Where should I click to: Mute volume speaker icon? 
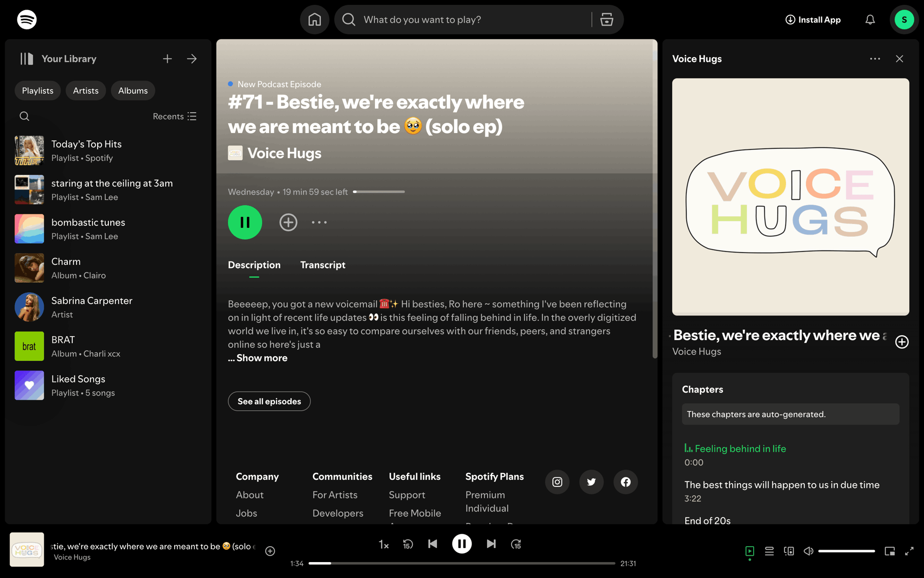tap(808, 551)
